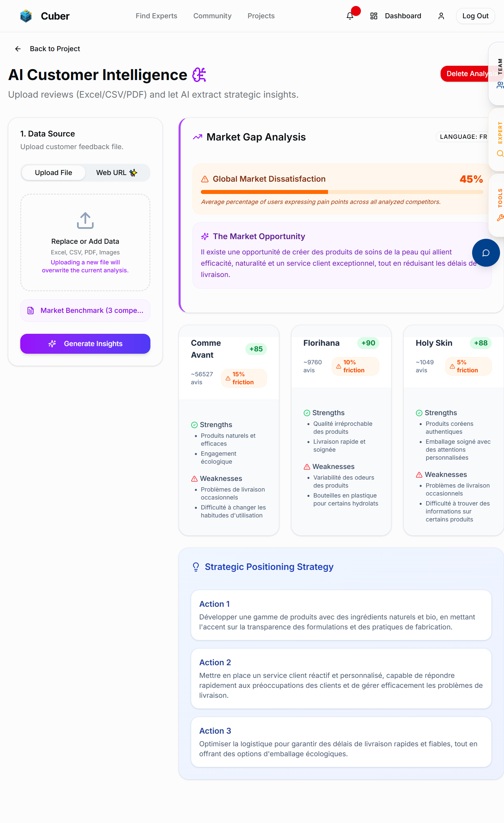The width and height of the screenshot is (504, 823).
Task: Click the Cuber logo icon
Action: [x=26, y=16]
